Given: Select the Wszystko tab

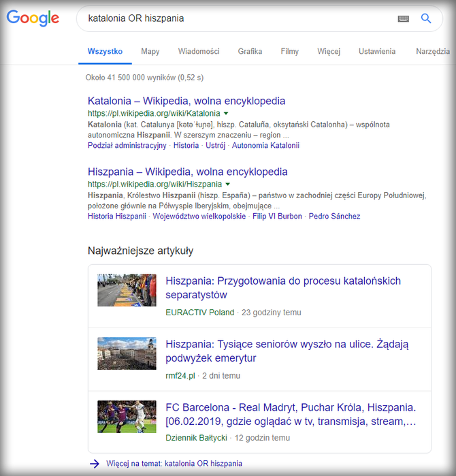Looking at the screenshot, I should [105, 51].
